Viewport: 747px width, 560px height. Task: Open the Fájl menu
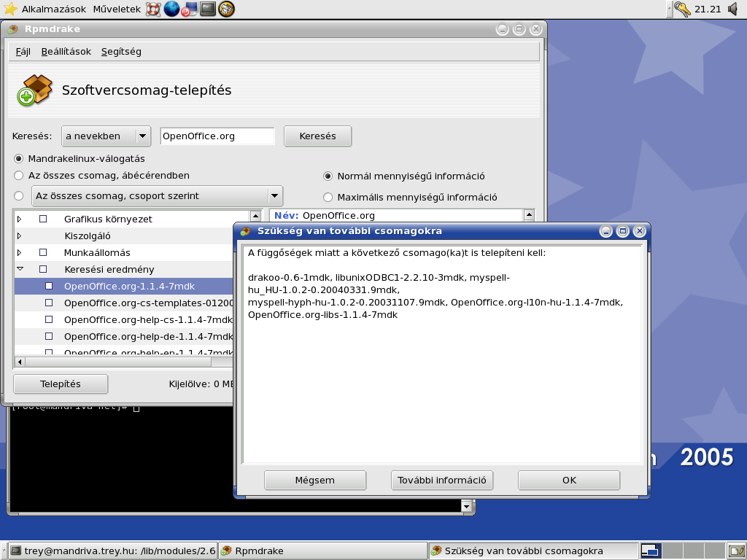(x=23, y=52)
